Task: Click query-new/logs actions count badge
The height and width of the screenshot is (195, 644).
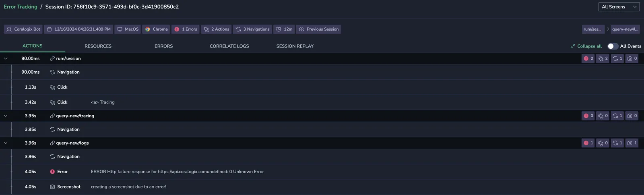Action: (x=603, y=143)
